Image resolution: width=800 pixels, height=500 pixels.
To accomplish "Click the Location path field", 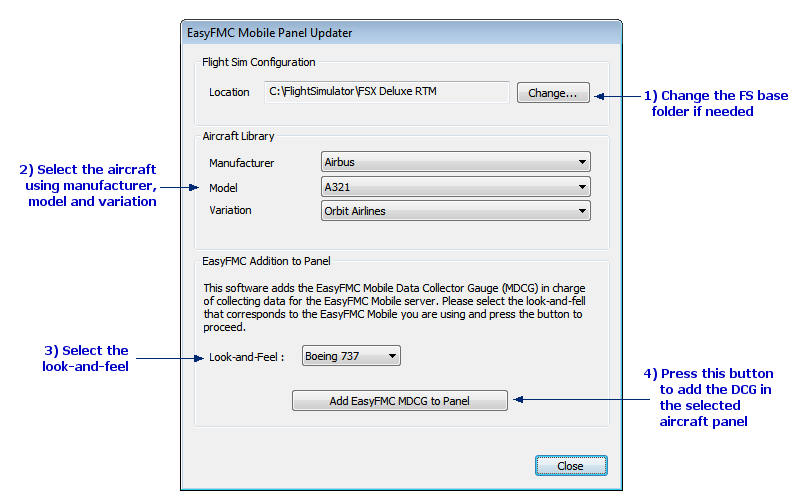I will coord(386,92).
